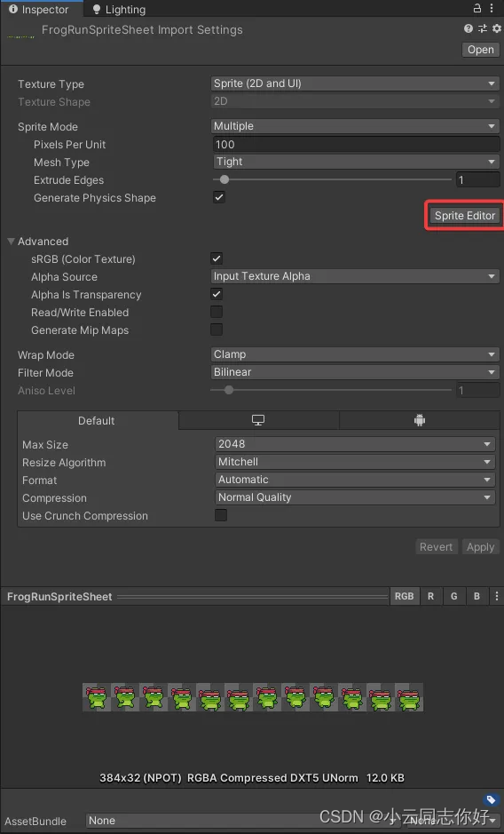Open the Mesh Type dropdown

pyautogui.click(x=356, y=162)
